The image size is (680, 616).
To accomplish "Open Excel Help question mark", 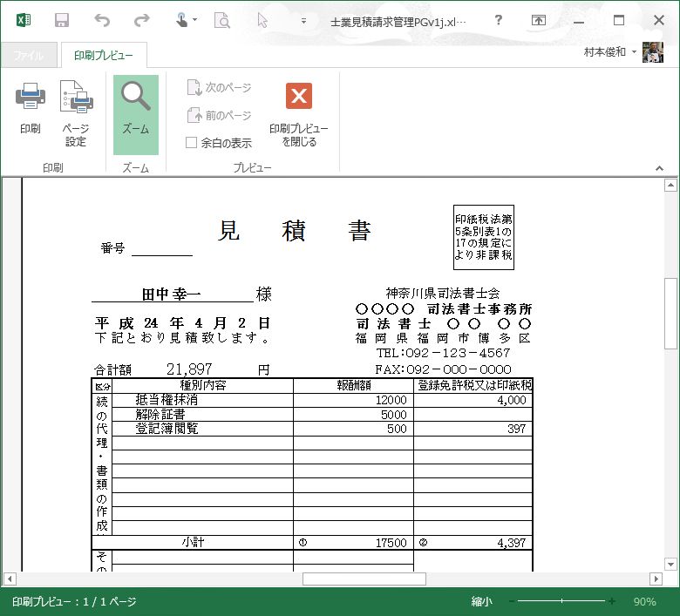I will 499,20.
